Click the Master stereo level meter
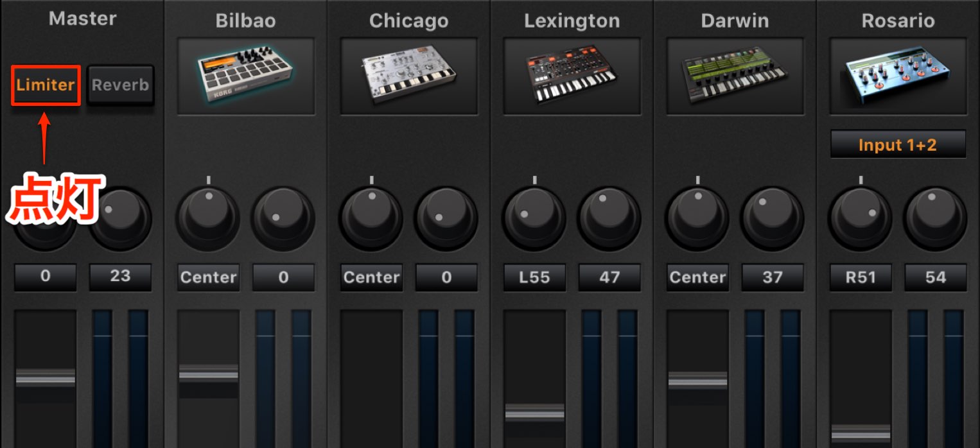980x448 pixels. [x=120, y=379]
